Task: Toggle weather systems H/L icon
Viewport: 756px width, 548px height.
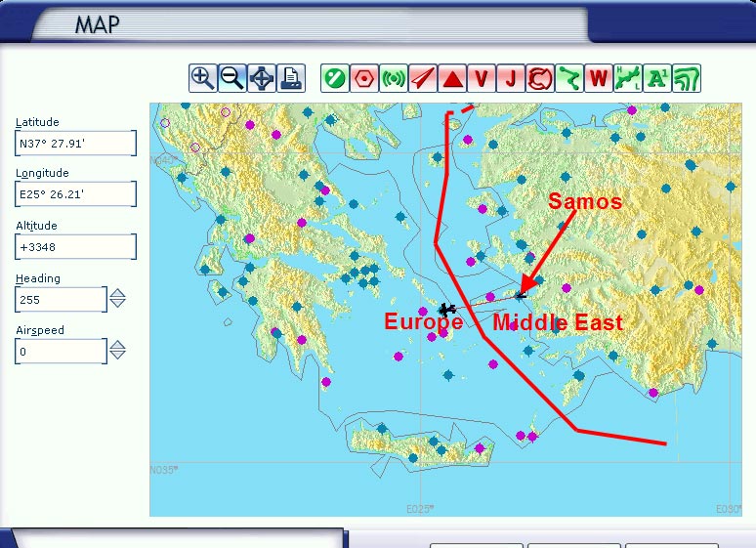Action: pyautogui.click(x=628, y=78)
